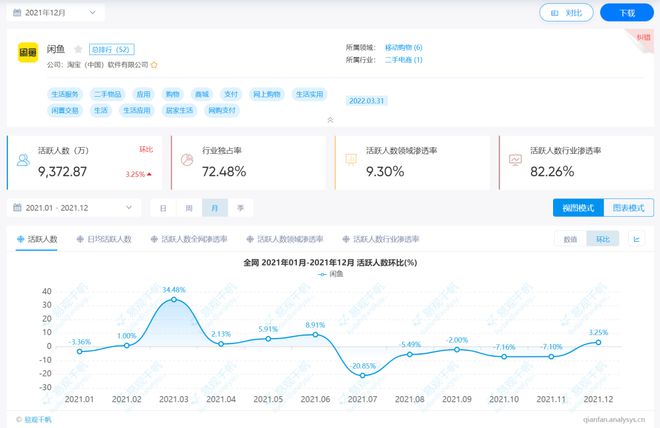Viewport: 660px width, 428px height.
Task: Click the company verification badge icon
Action: click(x=153, y=64)
